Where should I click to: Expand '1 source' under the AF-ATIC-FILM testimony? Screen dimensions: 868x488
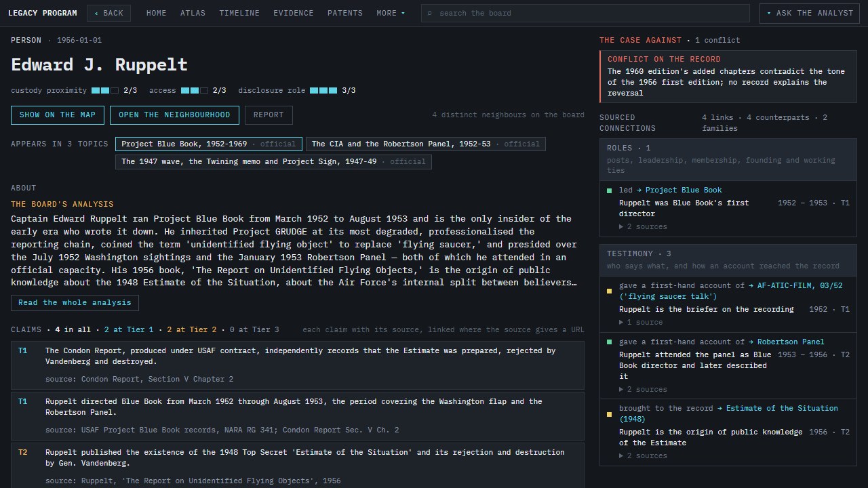pyautogui.click(x=641, y=322)
